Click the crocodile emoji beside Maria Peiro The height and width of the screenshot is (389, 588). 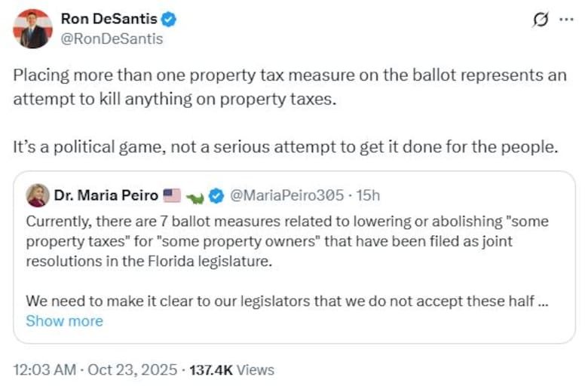pos(194,197)
